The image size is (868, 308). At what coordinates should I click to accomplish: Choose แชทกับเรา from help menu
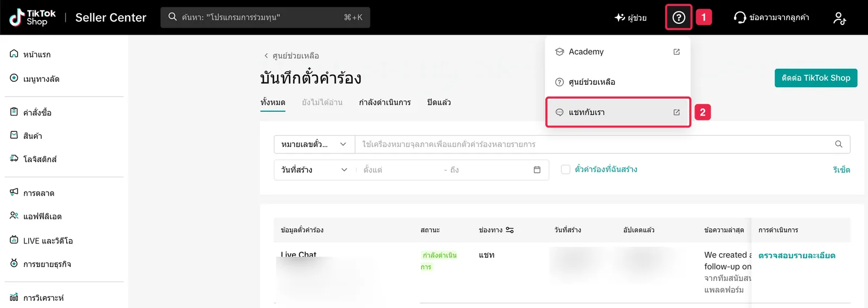click(617, 112)
